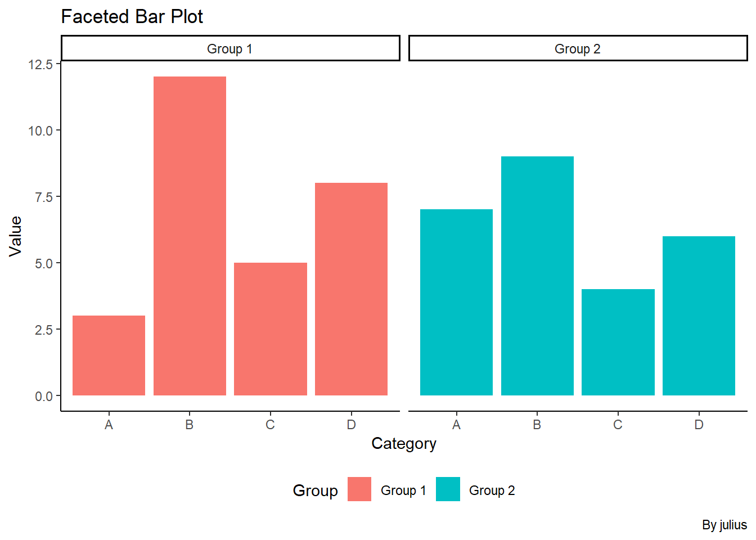Pick red bar D in Group 1 panel
This screenshot has height=540, width=756.
click(x=351, y=289)
